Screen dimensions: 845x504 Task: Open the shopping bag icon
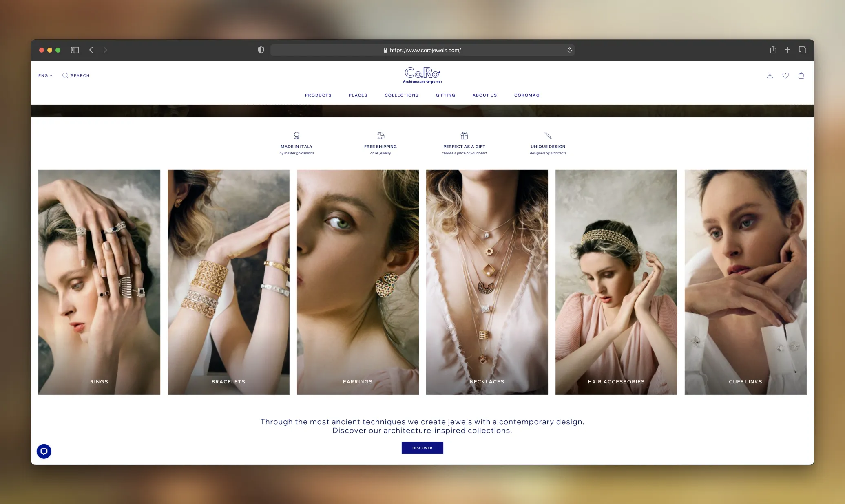tap(801, 75)
